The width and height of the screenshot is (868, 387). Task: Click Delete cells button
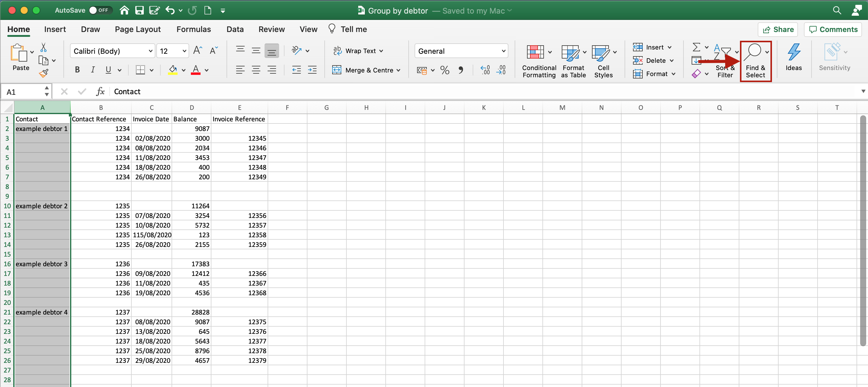coord(653,60)
